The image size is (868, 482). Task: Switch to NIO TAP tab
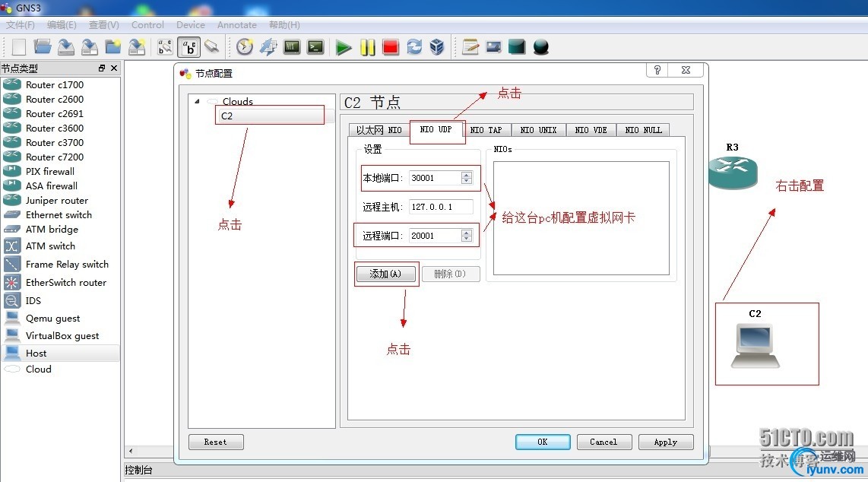pos(486,130)
